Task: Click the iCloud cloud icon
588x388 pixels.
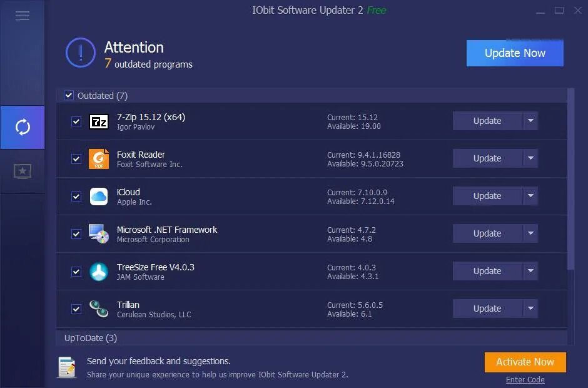Action: [x=99, y=197]
